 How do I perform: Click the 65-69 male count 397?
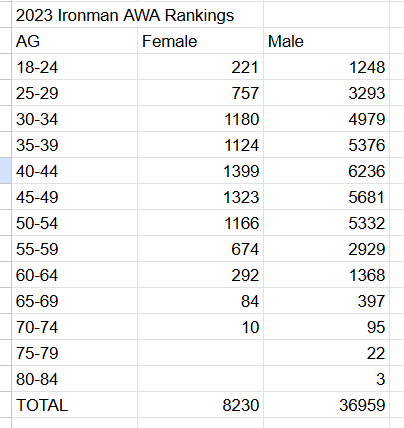[326, 301]
